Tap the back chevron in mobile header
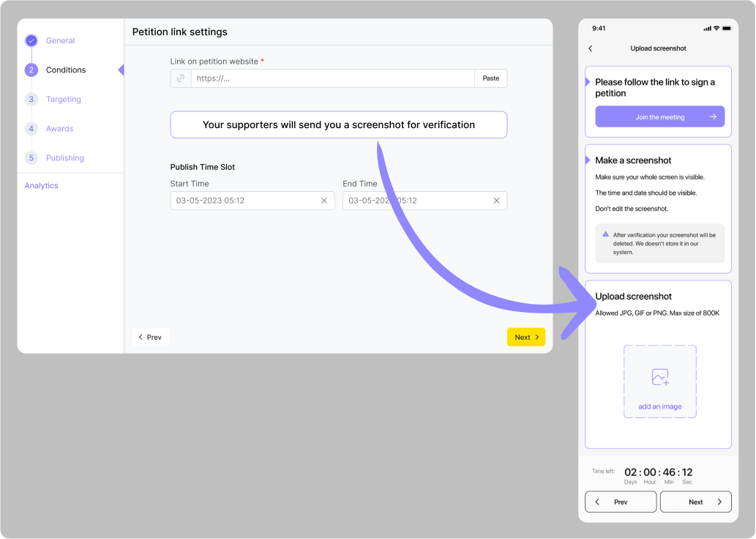Viewport: 756px width, 539px height. pyautogui.click(x=591, y=48)
